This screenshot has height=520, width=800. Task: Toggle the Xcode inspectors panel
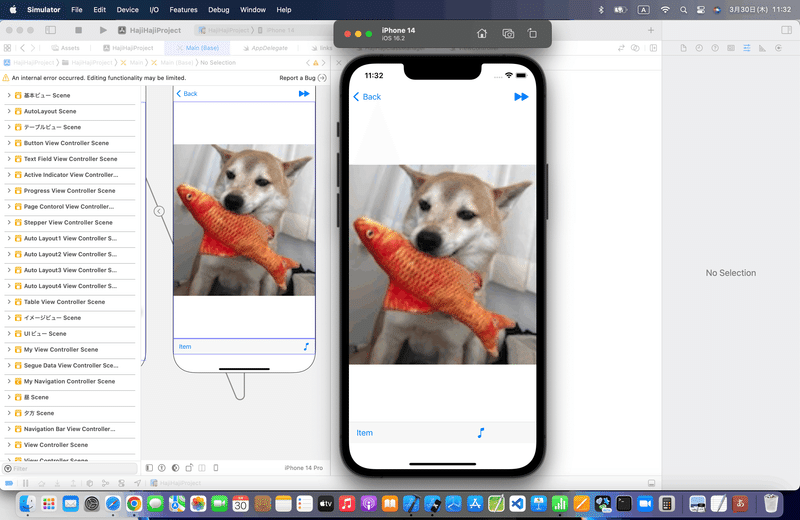tap(786, 30)
